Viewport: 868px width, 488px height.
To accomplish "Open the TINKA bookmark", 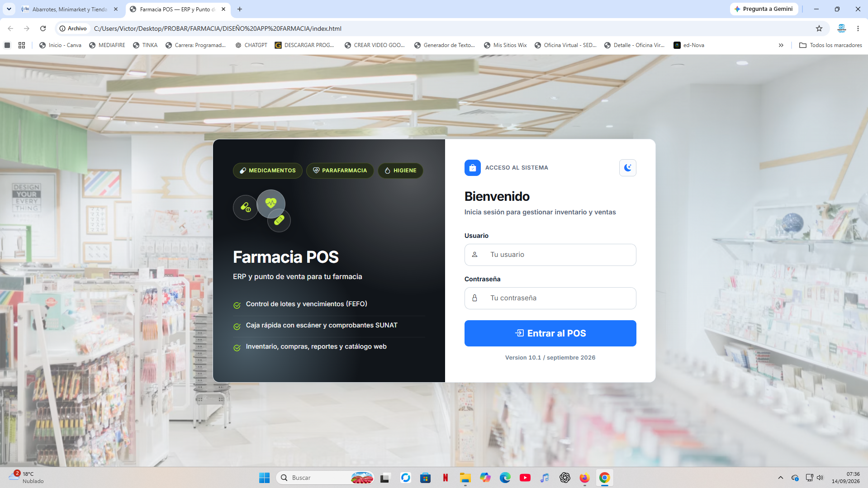I will click(x=145, y=45).
